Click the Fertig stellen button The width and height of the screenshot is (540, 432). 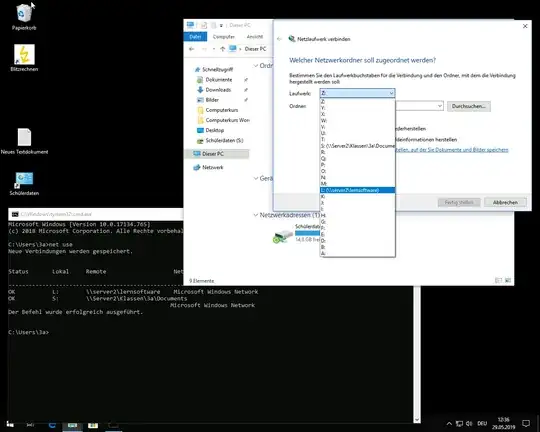tap(459, 202)
